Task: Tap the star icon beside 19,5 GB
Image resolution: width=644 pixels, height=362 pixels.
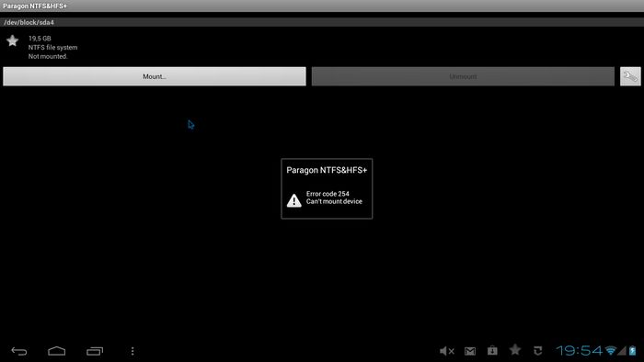Action: pos(13,40)
